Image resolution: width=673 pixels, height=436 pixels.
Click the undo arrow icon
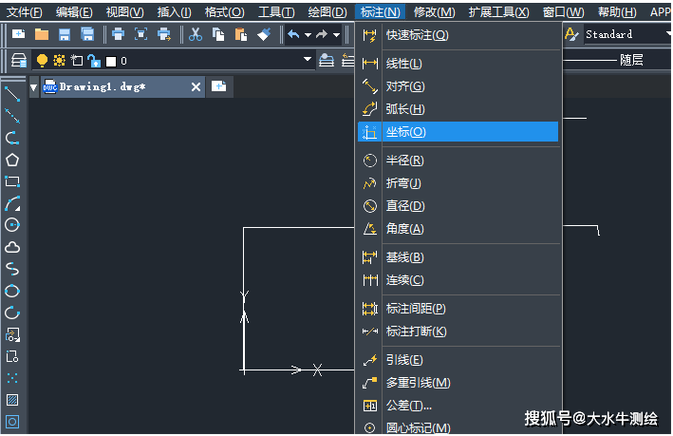click(294, 34)
